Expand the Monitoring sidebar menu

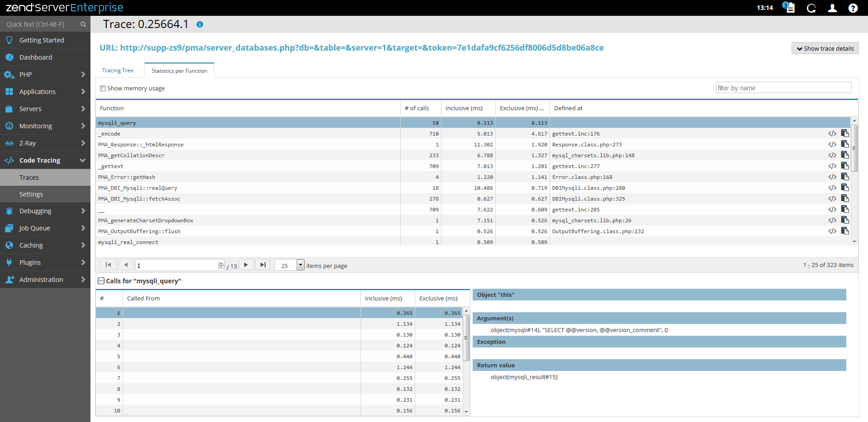pos(45,126)
